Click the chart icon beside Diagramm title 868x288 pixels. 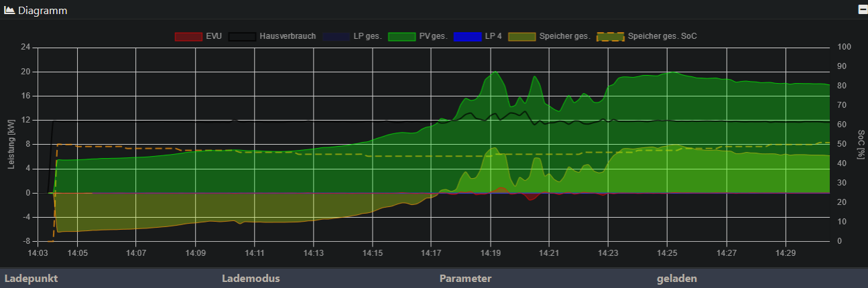[9, 11]
